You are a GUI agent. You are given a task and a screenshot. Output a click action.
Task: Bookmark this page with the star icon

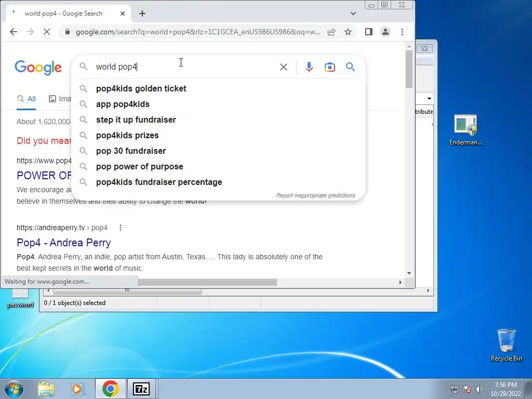[348, 32]
